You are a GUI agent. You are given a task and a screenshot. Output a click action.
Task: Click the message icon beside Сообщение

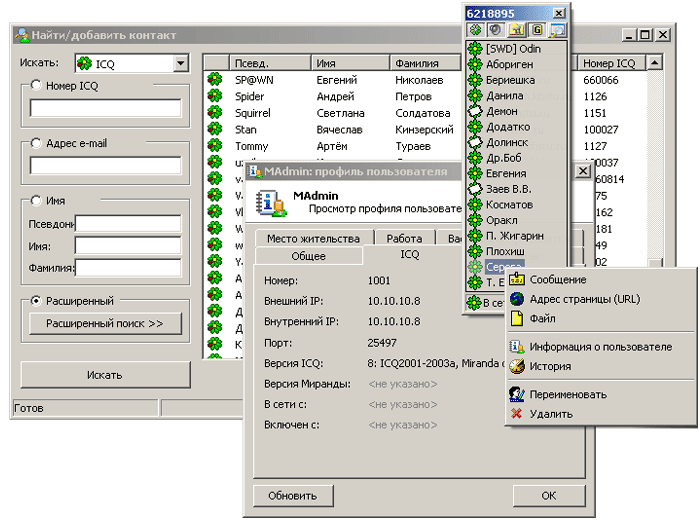tap(516, 280)
